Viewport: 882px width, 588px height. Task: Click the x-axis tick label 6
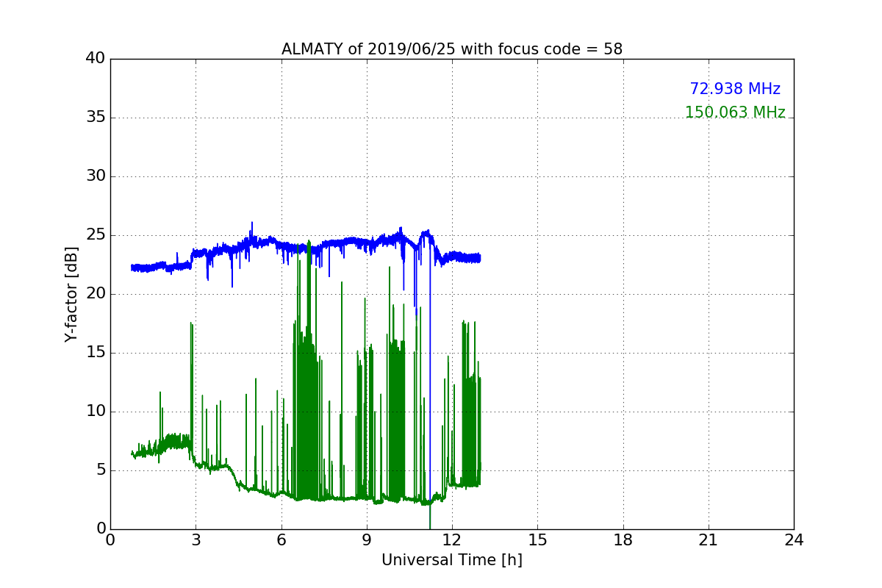click(282, 540)
